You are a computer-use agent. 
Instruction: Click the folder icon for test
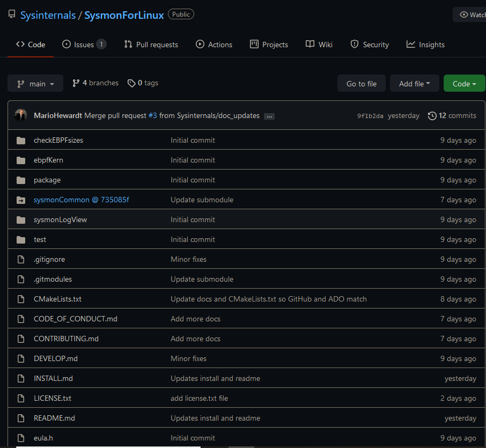[21, 240]
